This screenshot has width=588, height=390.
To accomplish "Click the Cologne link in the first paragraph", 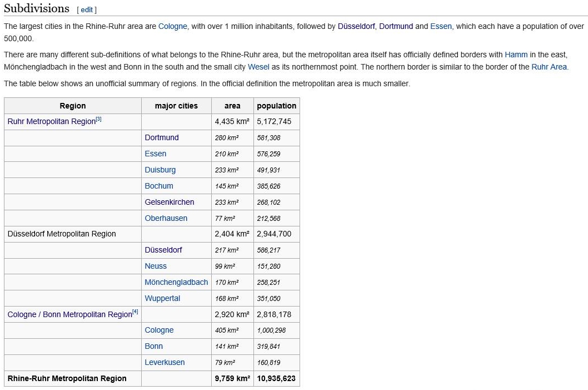I will pyautogui.click(x=173, y=26).
